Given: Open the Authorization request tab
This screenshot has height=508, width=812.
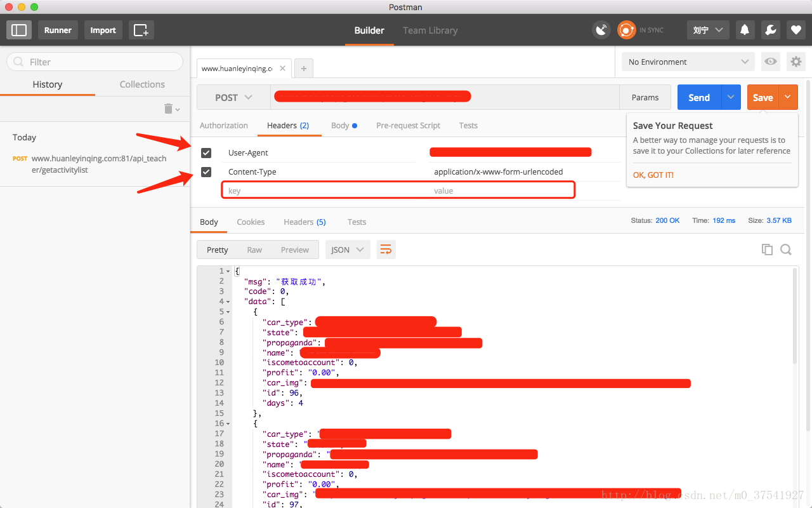Looking at the screenshot, I should (x=224, y=125).
